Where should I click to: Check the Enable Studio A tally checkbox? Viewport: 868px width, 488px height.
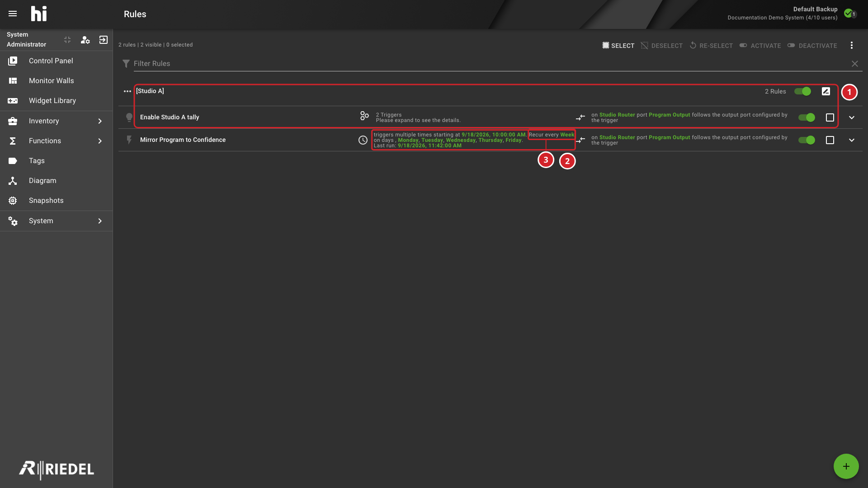click(x=830, y=117)
